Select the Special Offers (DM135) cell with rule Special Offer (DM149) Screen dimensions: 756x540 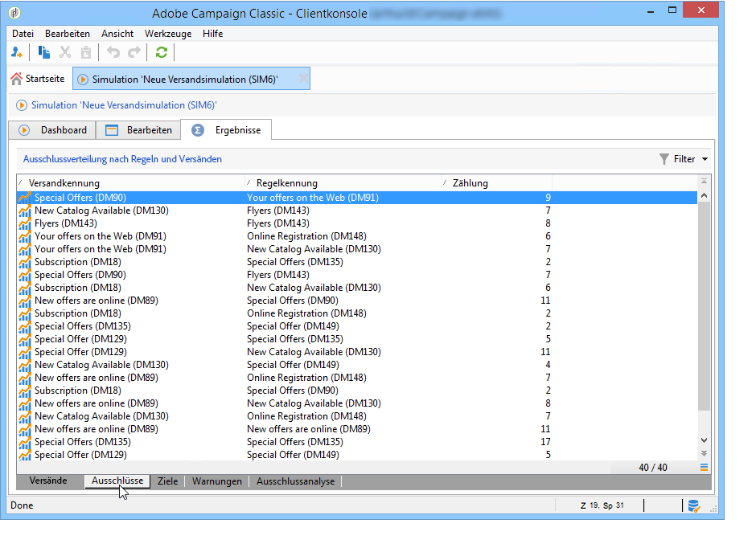click(x=83, y=326)
